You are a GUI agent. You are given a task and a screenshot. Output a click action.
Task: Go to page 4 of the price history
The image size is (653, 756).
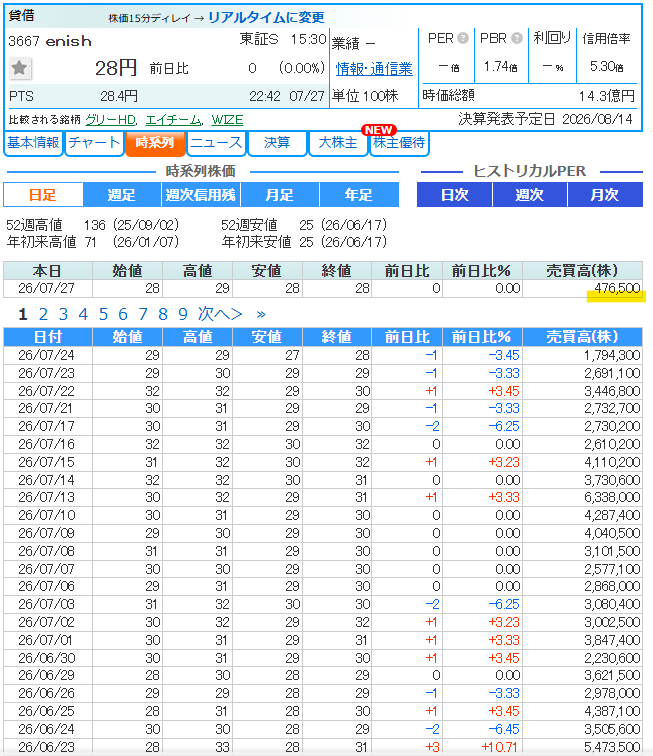[83, 314]
